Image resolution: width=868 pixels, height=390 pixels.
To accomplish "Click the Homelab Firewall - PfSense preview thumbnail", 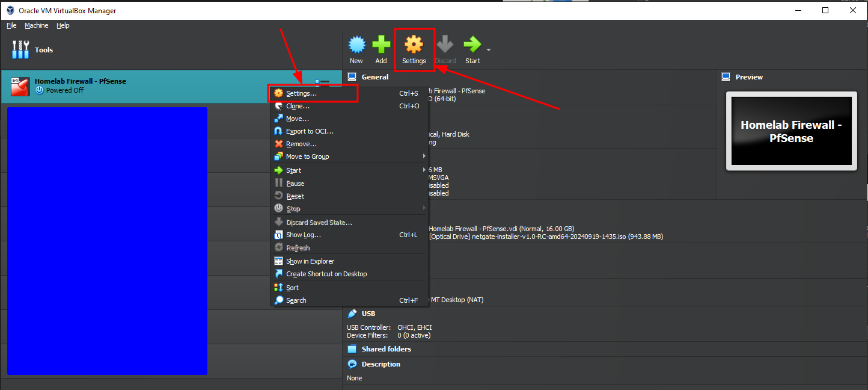I will click(x=792, y=131).
